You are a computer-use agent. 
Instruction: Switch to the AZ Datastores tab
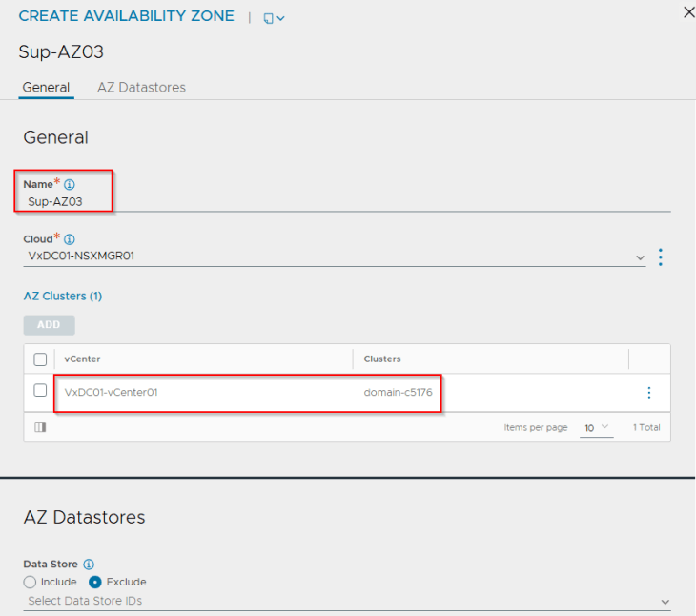[141, 88]
